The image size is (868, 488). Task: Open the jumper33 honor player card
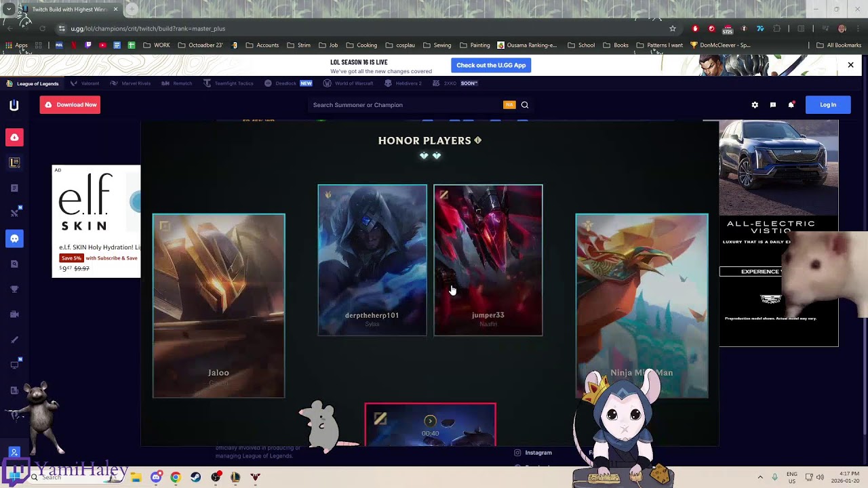(x=488, y=260)
